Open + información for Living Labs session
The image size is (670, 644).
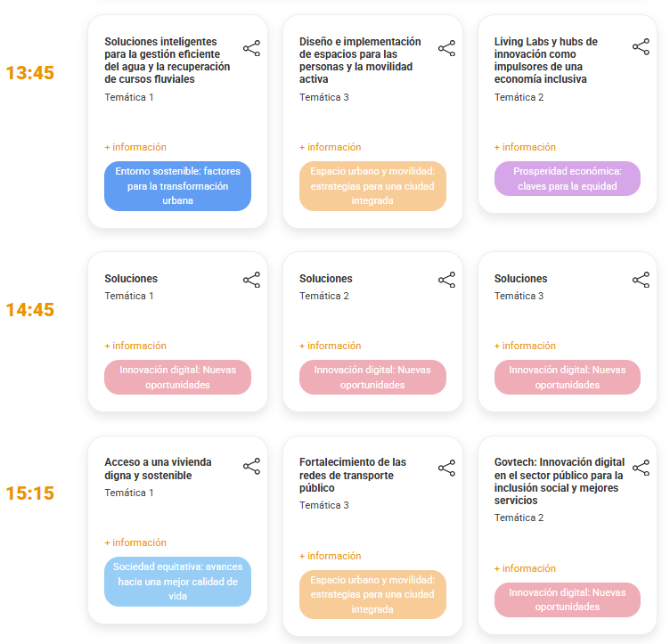525,147
